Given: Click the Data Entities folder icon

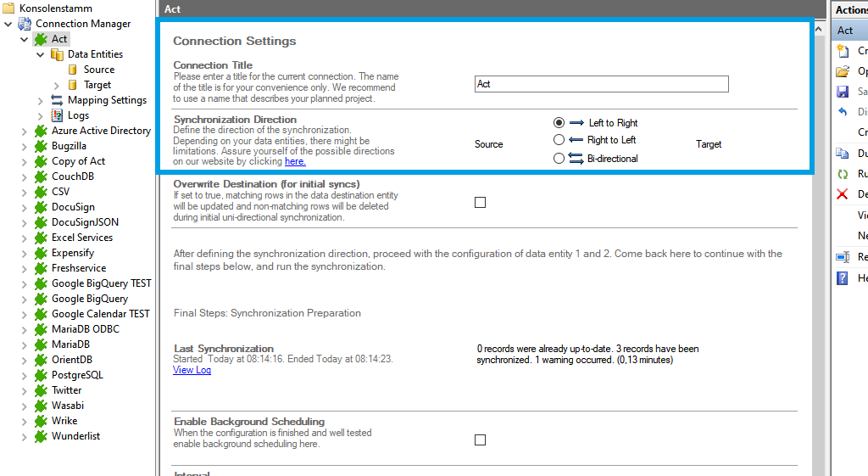Looking at the screenshot, I should [x=57, y=54].
